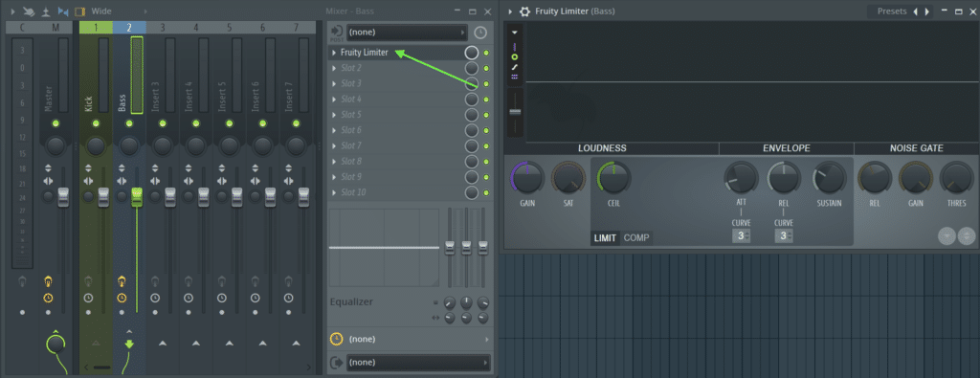Viewport: 980px width, 378px height.
Task: Click the Fruity Limiter slot mix knob
Action: tap(472, 53)
